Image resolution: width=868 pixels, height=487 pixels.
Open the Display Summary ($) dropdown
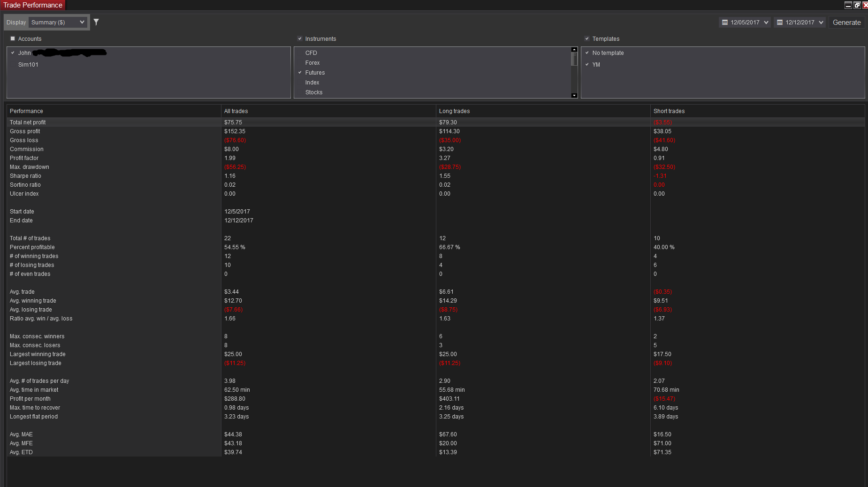[58, 23]
